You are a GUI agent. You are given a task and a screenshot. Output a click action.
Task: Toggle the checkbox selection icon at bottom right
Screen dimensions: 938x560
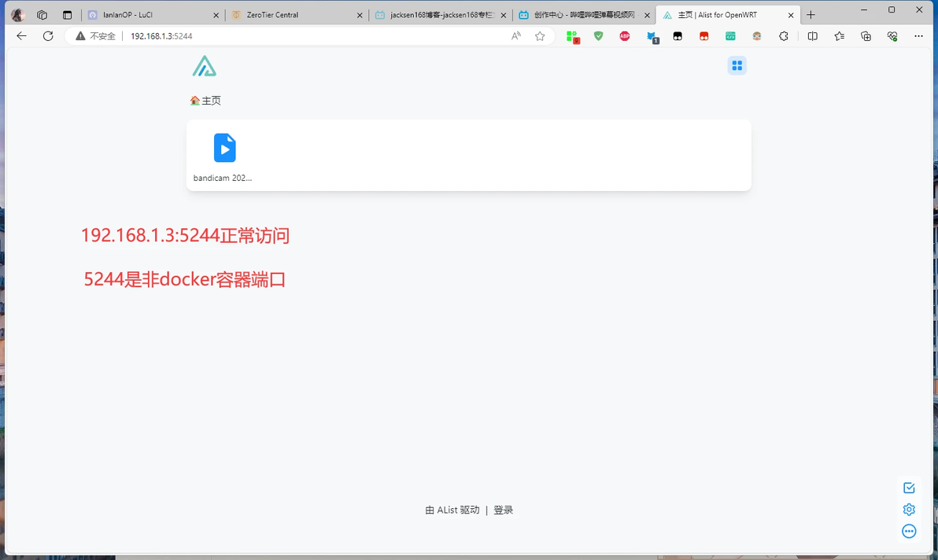pyautogui.click(x=909, y=488)
